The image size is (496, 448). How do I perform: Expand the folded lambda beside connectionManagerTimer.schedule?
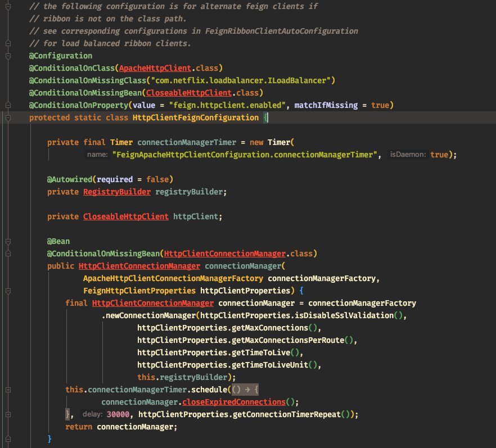8,390
